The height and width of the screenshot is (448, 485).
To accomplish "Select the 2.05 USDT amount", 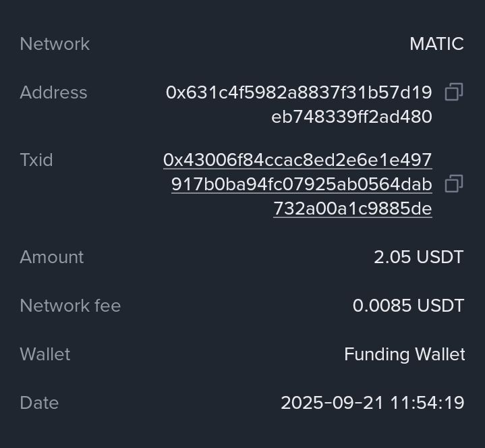I will pos(419,257).
